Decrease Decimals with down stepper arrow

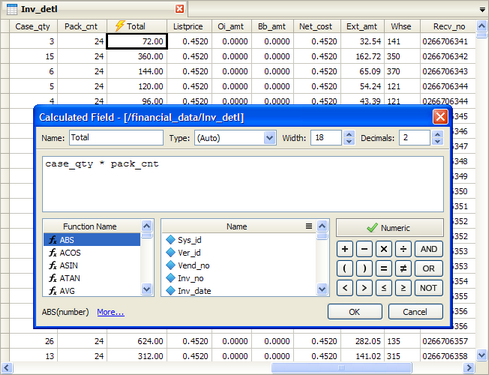tap(437, 142)
